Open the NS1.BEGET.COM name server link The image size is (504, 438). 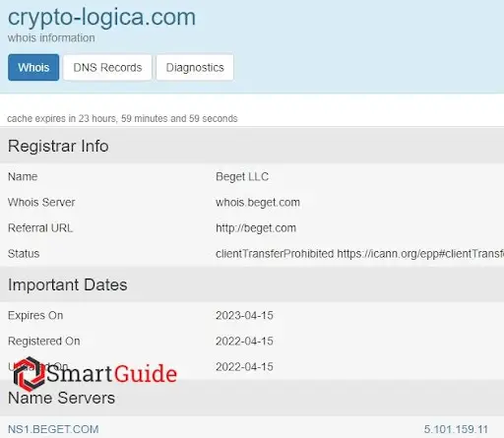(53, 429)
